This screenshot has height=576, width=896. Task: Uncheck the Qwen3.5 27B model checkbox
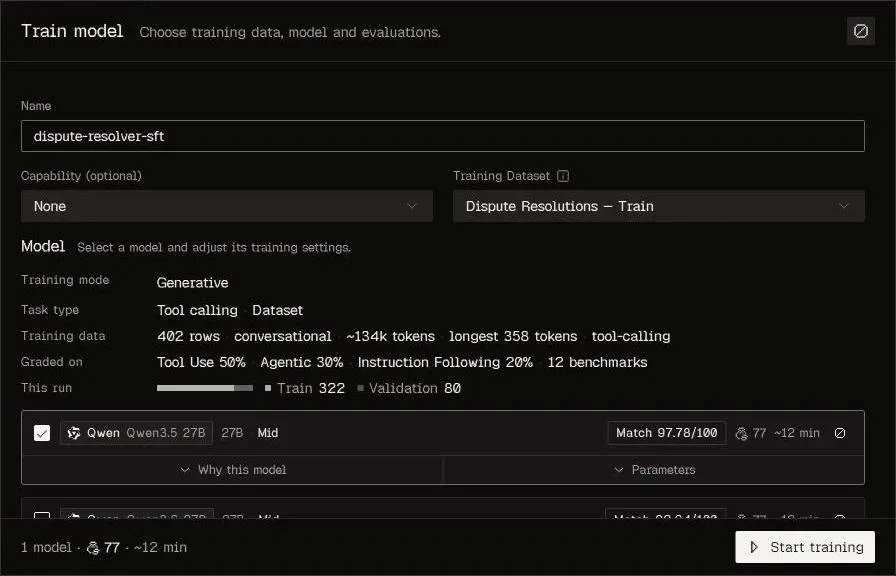(42, 433)
